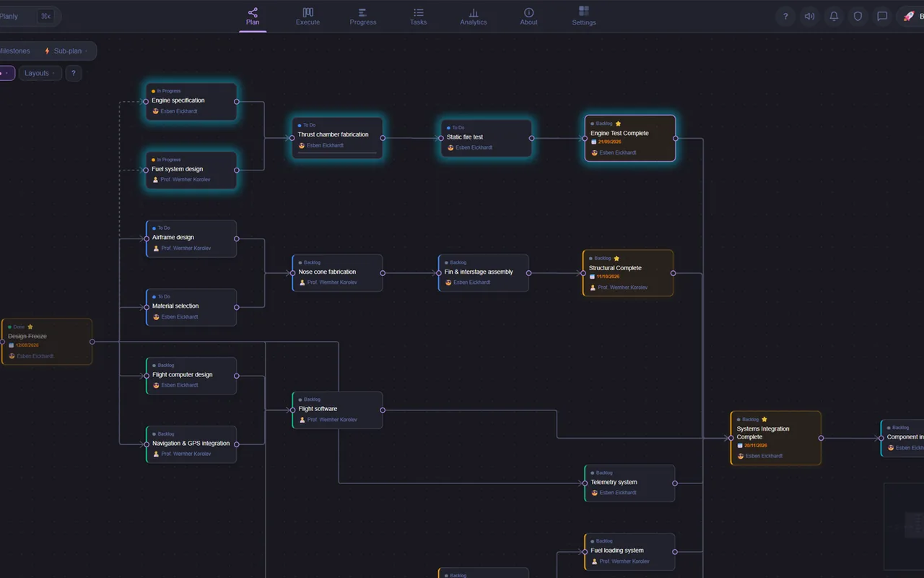Viewport: 924px width, 578px height.
Task: Click the avatar on the Telemetry system card
Action: pos(595,493)
